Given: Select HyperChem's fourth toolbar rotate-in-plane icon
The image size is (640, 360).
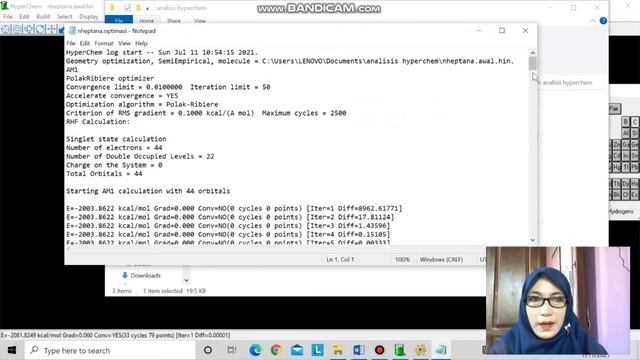Looking at the screenshot, I should 40,29.
